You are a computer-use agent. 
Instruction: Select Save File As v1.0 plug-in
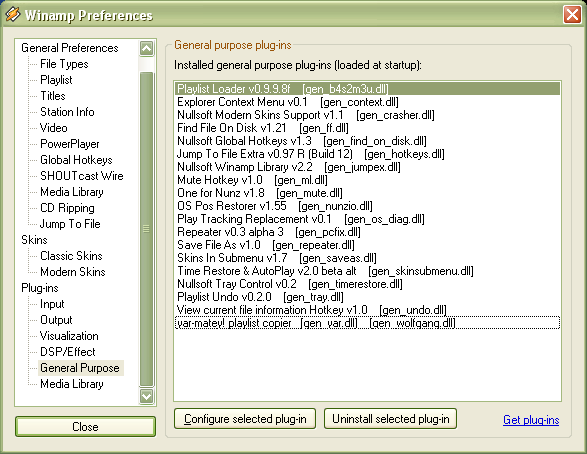pos(368,245)
